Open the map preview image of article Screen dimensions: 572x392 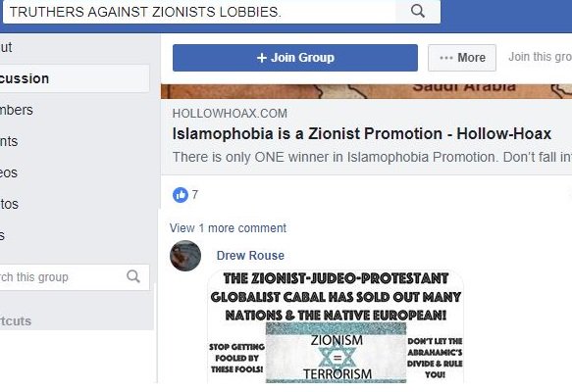point(366,91)
